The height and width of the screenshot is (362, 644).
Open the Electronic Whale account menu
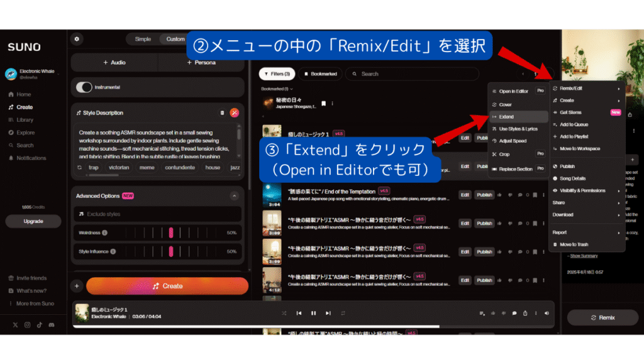(x=33, y=74)
